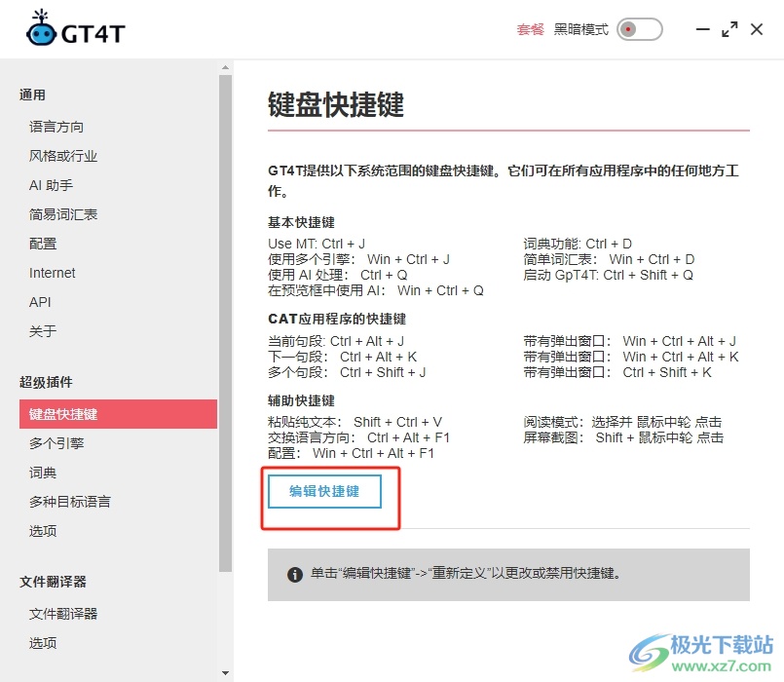
Task: Click 多个句段 shortcut line
Action: tap(347, 372)
